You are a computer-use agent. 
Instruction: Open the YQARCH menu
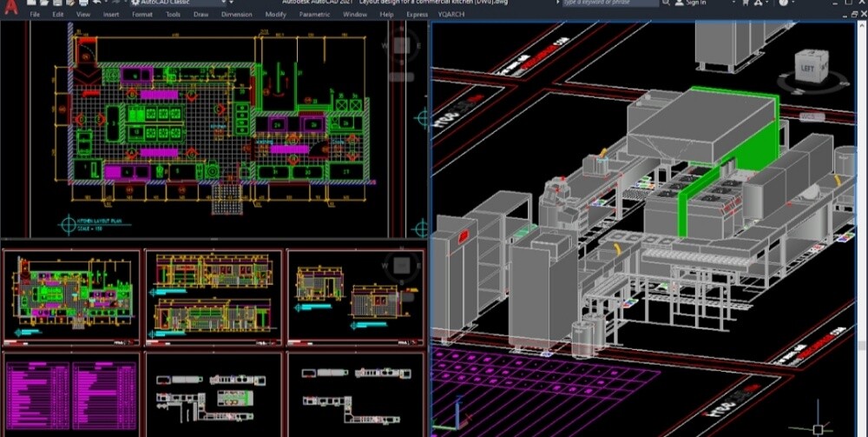(451, 15)
